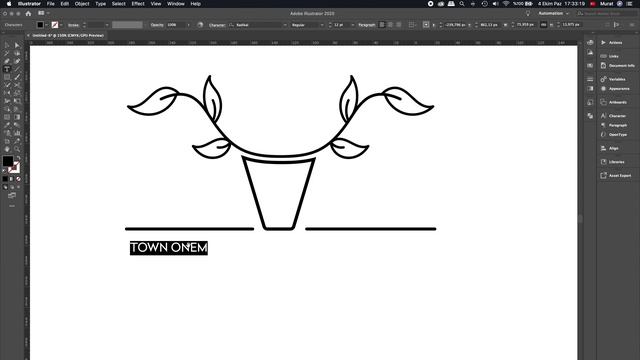This screenshot has height=360, width=640.
Task: Swap fill and stroke arrows
Action: (x=18, y=157)
